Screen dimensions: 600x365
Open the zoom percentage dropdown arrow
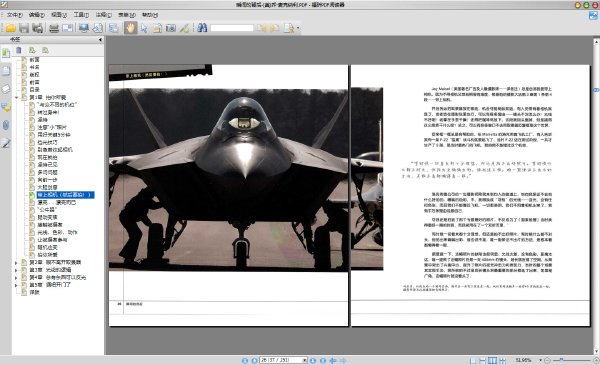coord(540,360)
